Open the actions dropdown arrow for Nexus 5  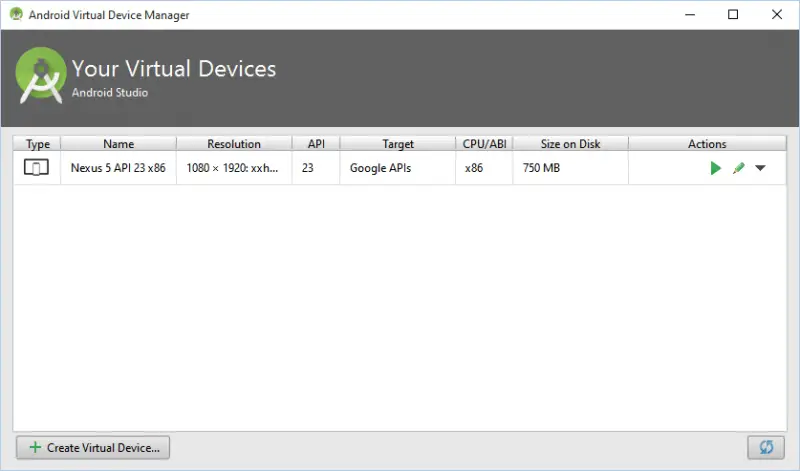761,168
